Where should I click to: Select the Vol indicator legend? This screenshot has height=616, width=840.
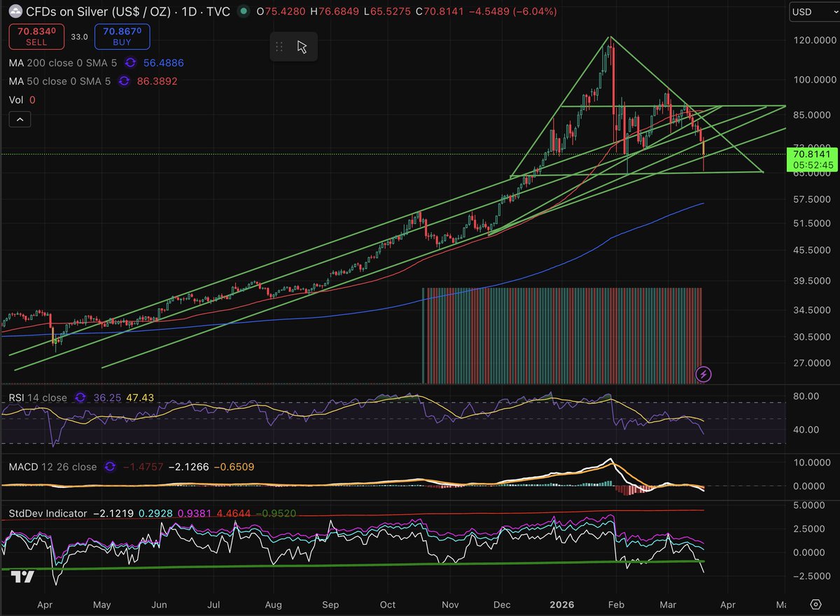tap(17, 100)
